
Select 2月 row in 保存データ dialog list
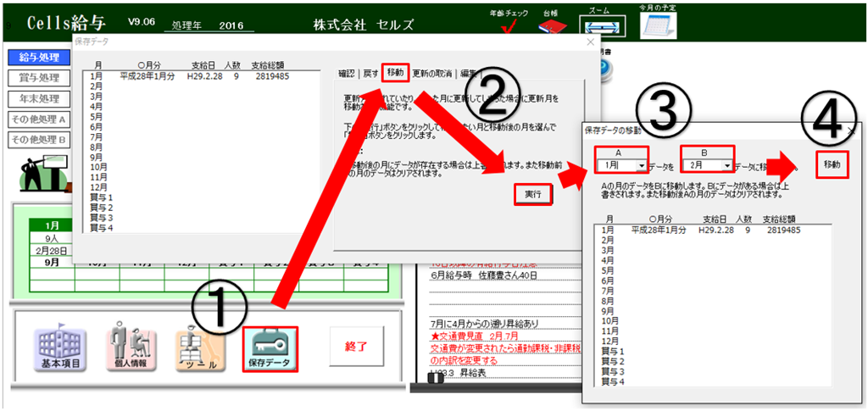coord(201,86)
